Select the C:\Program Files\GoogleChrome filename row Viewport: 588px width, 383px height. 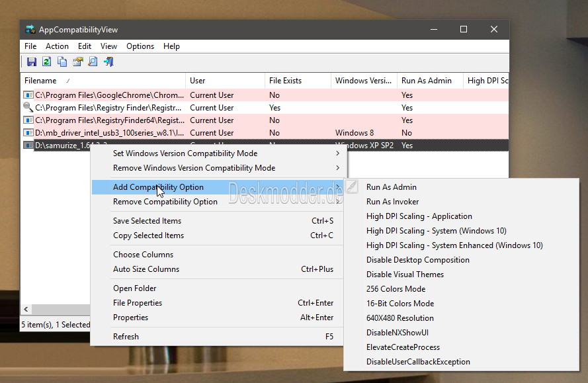click(x=110, y=95)
